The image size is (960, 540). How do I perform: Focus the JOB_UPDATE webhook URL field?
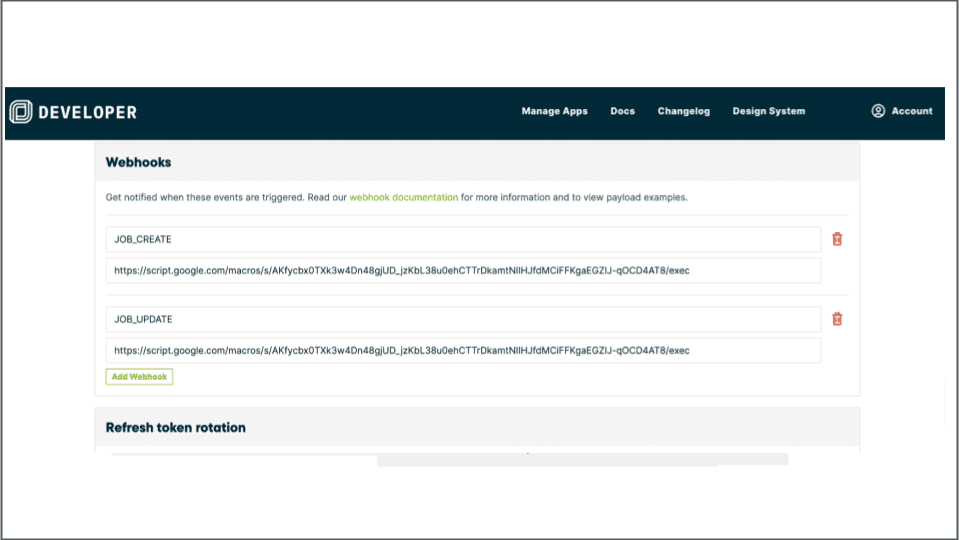point(463,351)
